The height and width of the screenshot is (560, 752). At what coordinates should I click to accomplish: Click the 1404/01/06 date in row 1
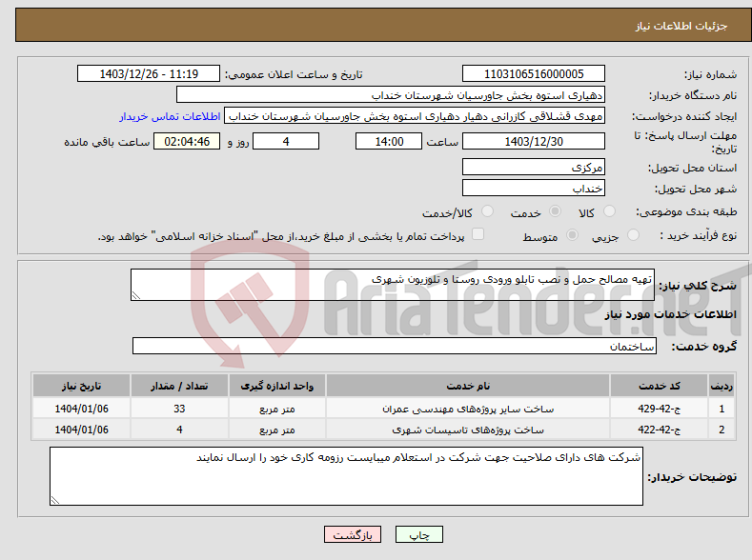[x=82, y=409]
